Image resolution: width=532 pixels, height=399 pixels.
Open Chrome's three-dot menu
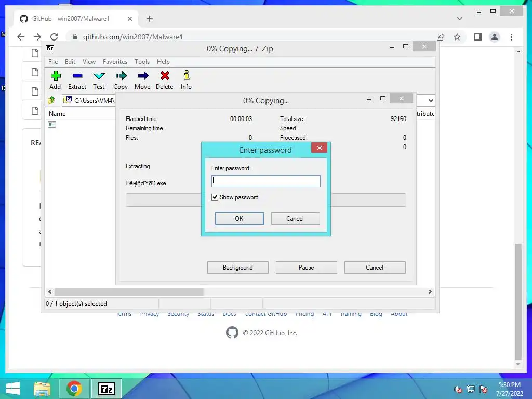[512, 37]
